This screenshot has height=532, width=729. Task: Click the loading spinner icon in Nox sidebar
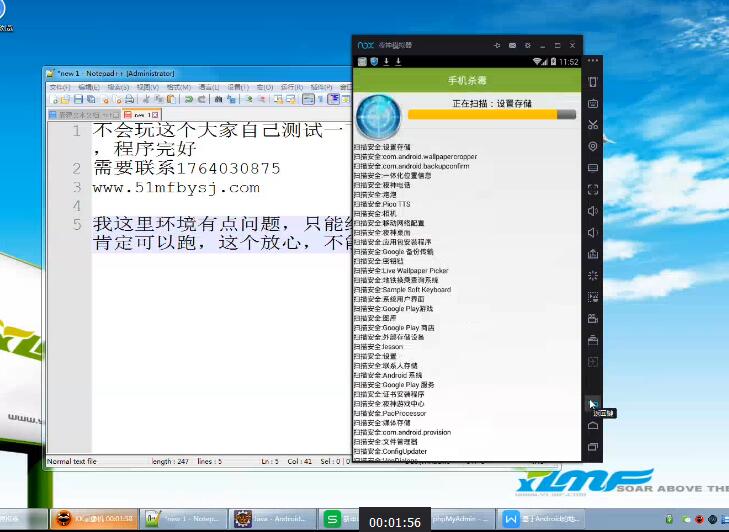[593, 275]
